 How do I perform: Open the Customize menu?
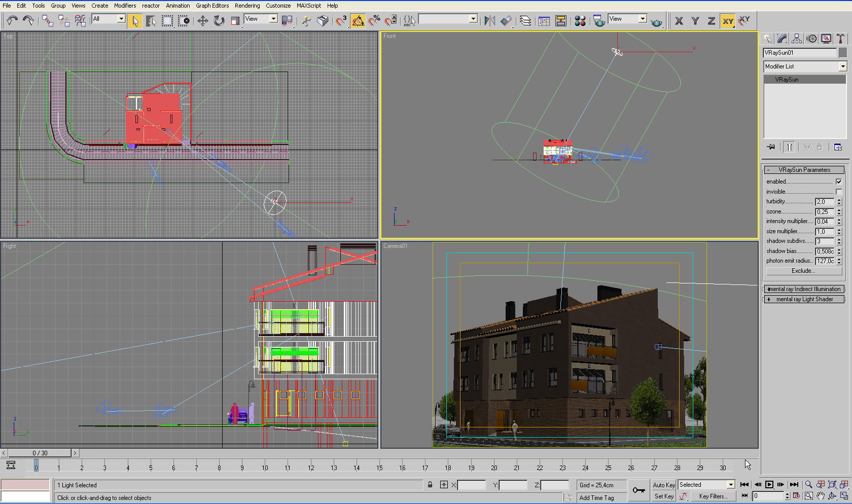coord(278,6)
